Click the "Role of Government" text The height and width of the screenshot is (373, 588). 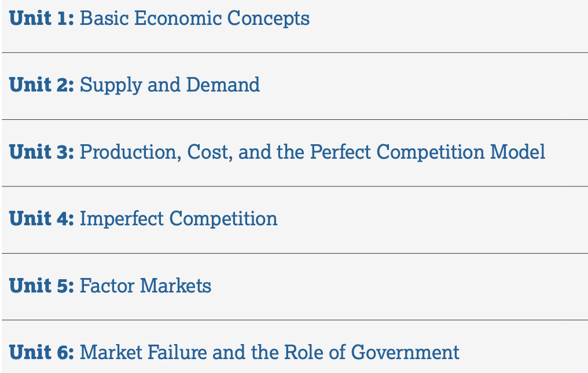pos(372,352)
